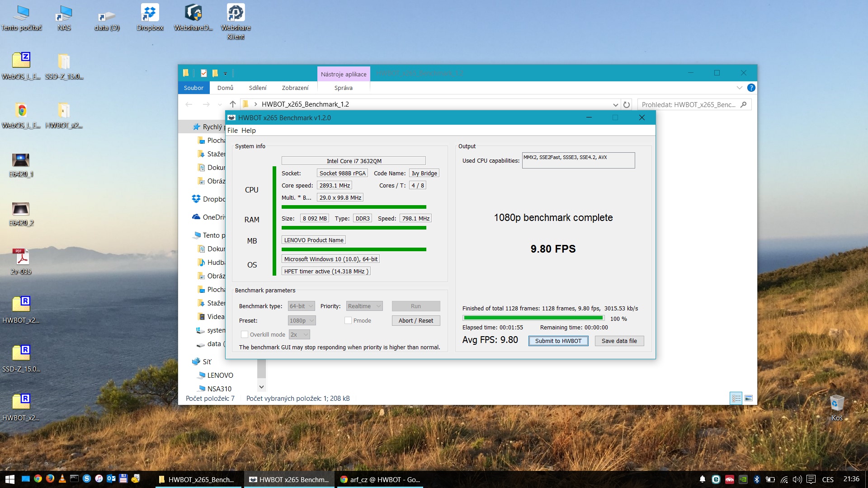Click the ESET antivirus tray icon
This screenshot has width=868, height=488.
click(716, 479)
